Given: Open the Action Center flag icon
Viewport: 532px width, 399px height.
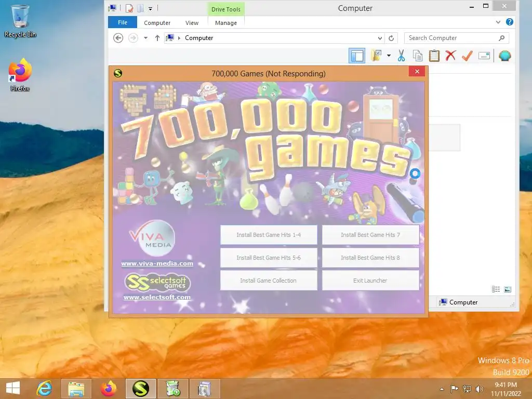Looking at the screenshot, I should pyautogui.click(x=454, y=389).
